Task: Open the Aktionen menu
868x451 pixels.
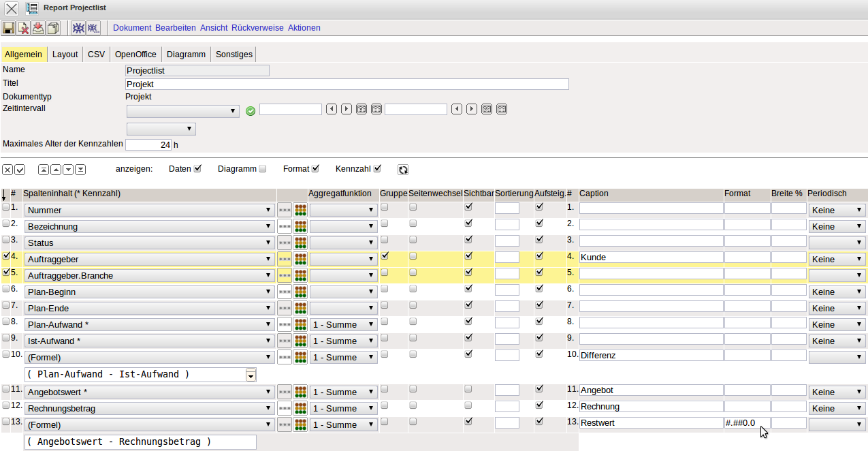Action: 304,28
